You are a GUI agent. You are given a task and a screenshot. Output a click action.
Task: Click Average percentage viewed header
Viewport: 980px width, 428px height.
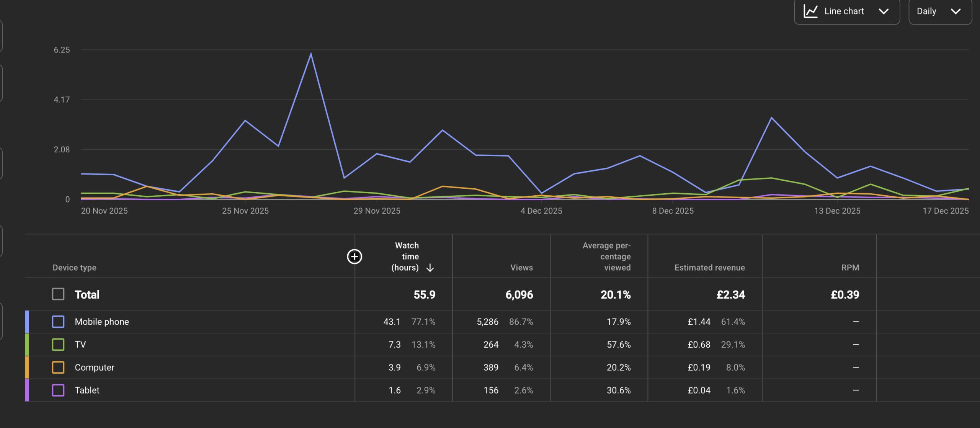point(606,256)
